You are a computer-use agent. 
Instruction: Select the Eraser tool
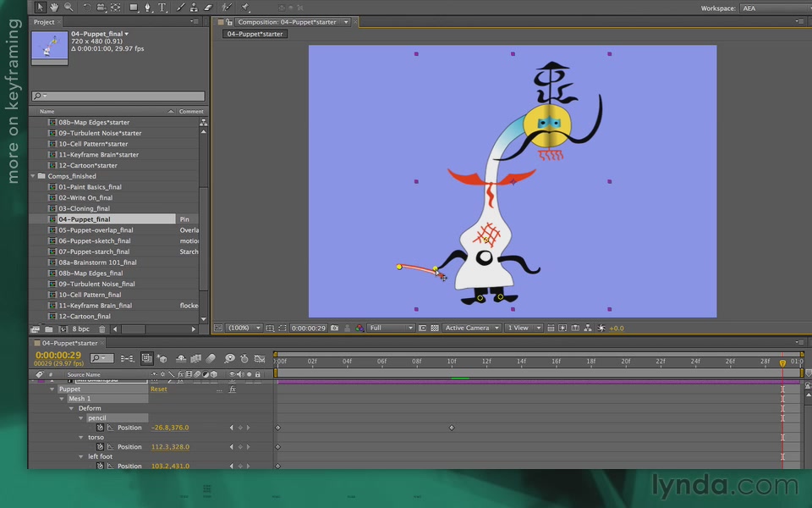208,8
